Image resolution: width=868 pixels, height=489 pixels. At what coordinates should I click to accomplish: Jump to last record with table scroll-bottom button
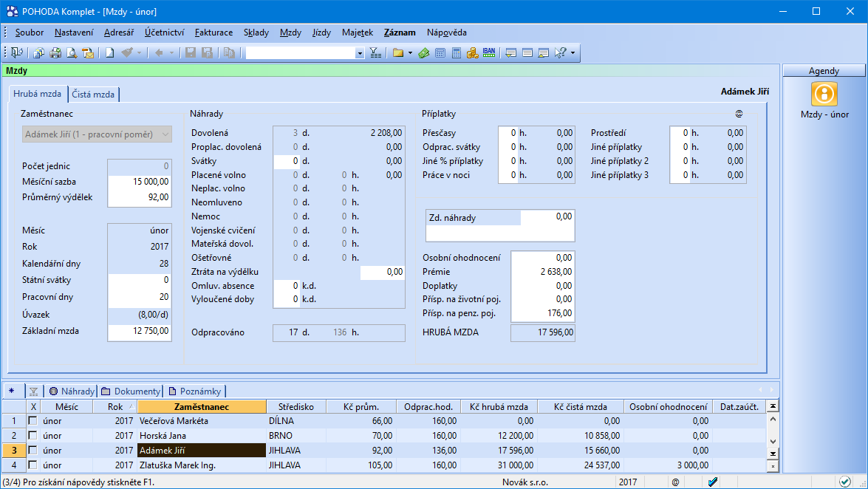(x=773, y=454)
